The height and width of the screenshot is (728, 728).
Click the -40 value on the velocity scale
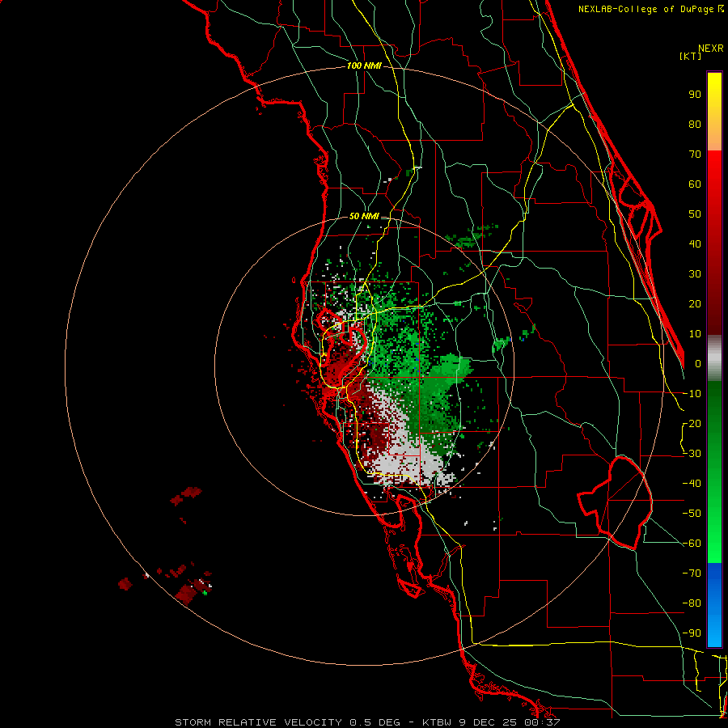point(692,484)
